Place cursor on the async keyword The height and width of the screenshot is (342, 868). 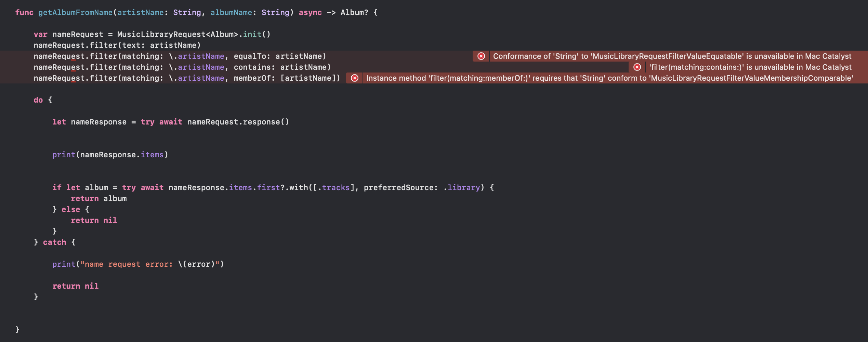(x=310, y=12)
